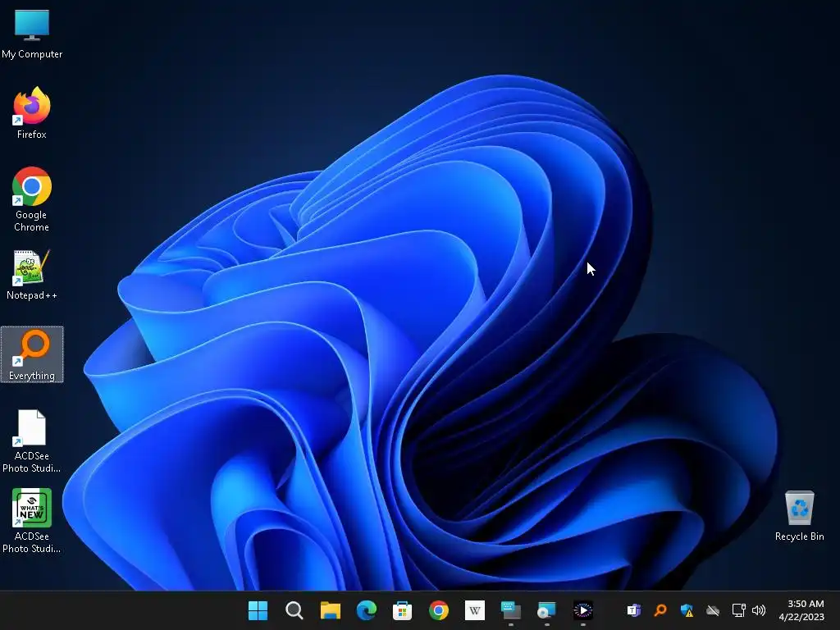Click the 'Everything' label text
840x630 pixels.
pos(32,376)
